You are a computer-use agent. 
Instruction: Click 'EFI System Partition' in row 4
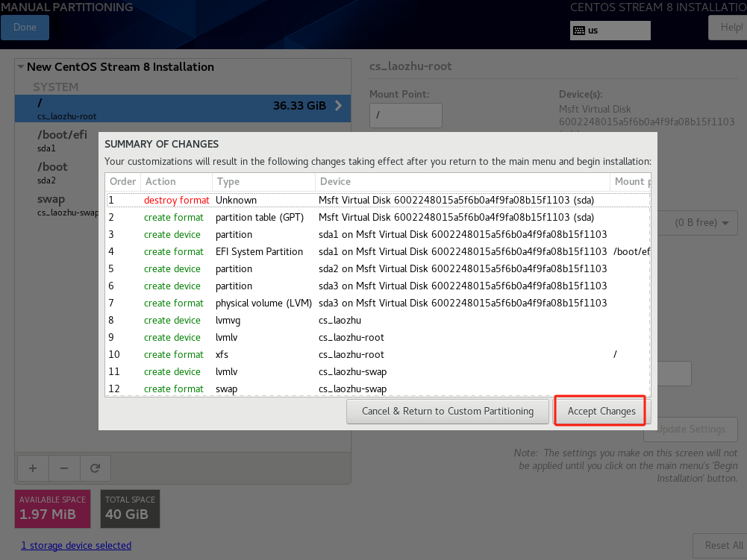[x=259, y=251]
